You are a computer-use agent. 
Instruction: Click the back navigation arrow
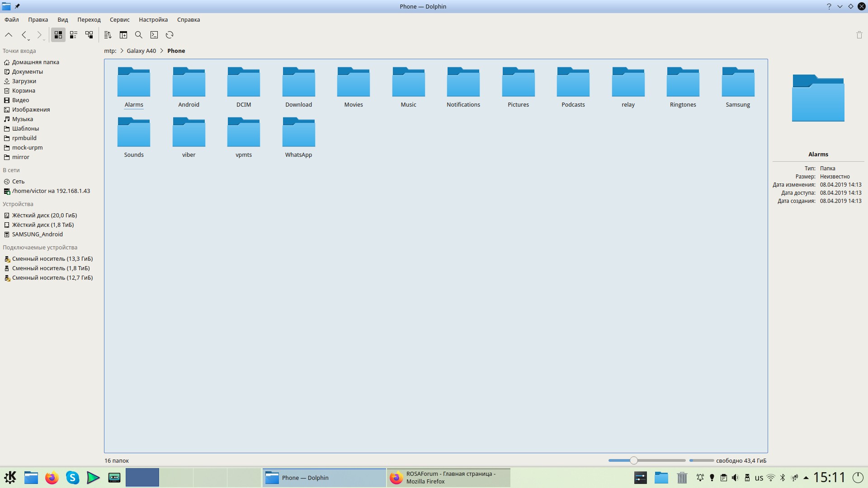24,35
